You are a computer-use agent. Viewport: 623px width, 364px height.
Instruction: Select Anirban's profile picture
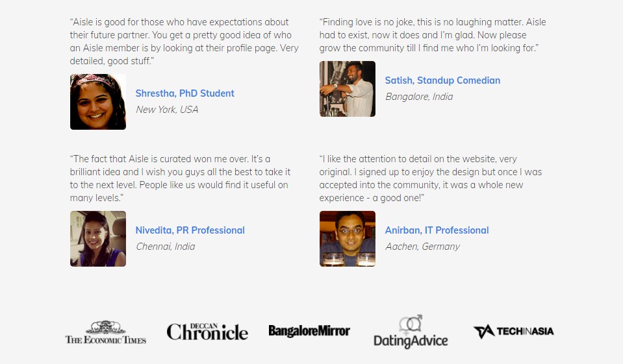348,239
